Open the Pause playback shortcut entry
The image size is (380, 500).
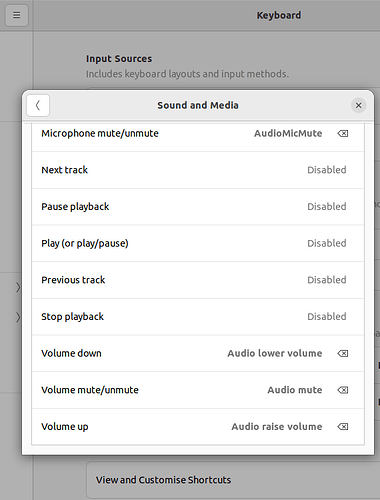[198, 207]
